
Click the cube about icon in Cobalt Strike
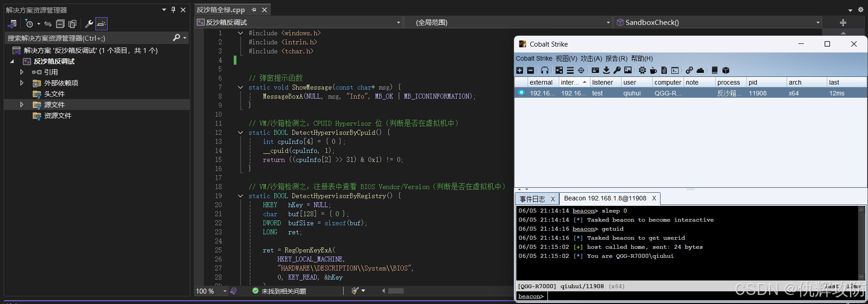point(726,70)
